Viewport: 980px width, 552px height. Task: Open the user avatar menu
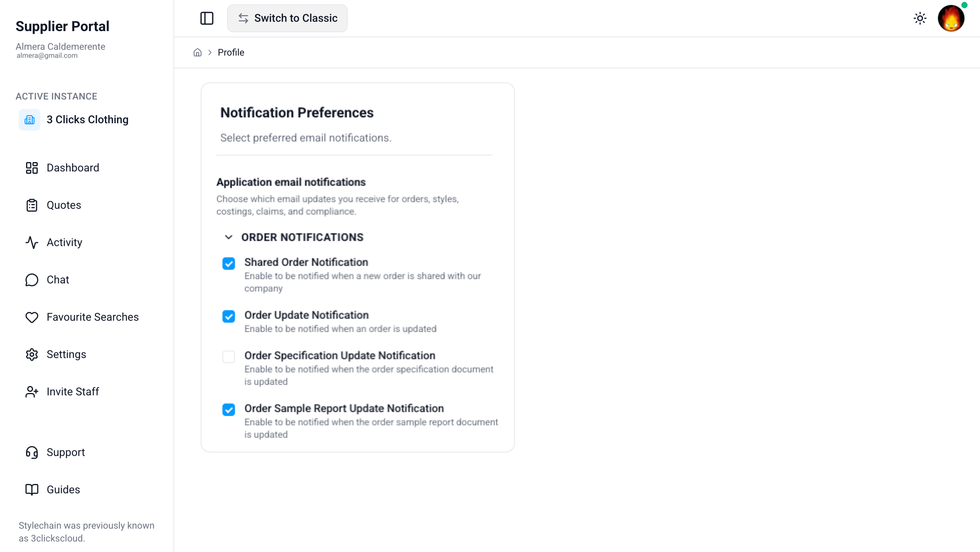point(951,18)
